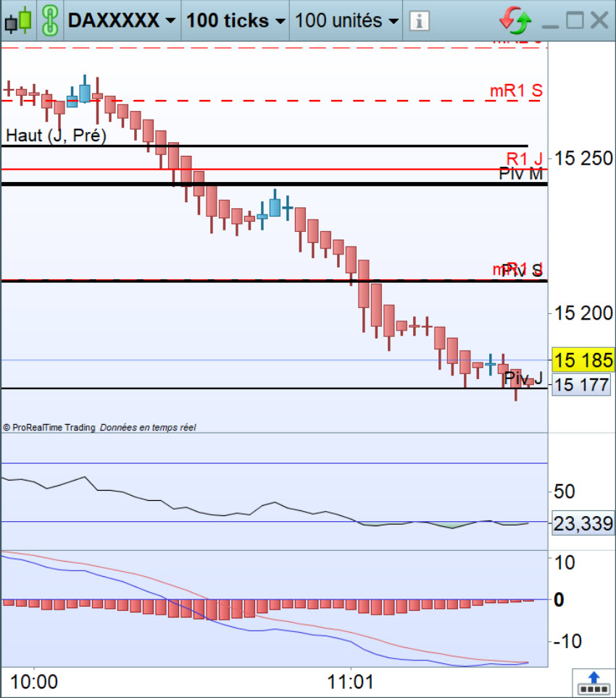Click the 10:00 time axis label

(x=34, y=682)
